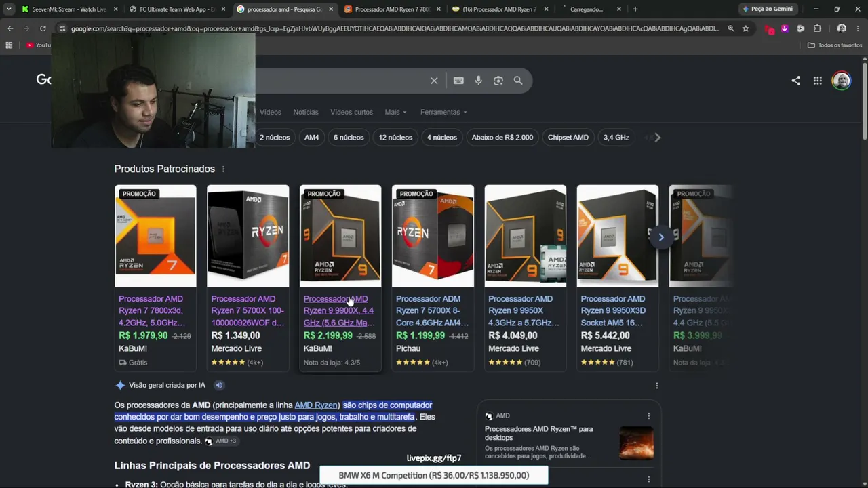
Task: Switch to the (16) Processador AMD Ryzen 7 tab
Action: point(500,9)
